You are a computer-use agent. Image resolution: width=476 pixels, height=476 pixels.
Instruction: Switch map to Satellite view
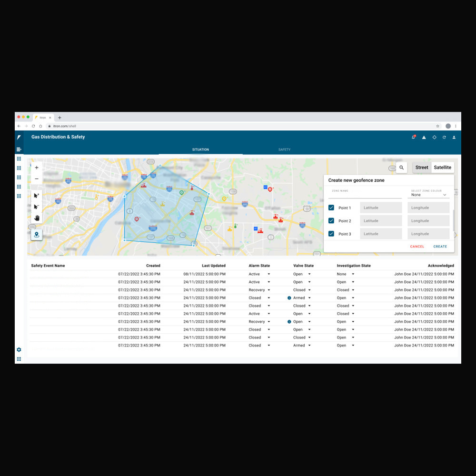442,168
